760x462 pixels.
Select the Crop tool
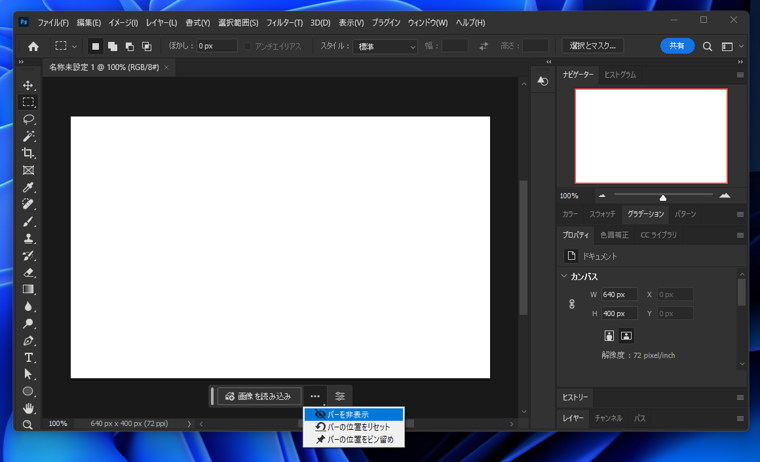coord(28,153)
